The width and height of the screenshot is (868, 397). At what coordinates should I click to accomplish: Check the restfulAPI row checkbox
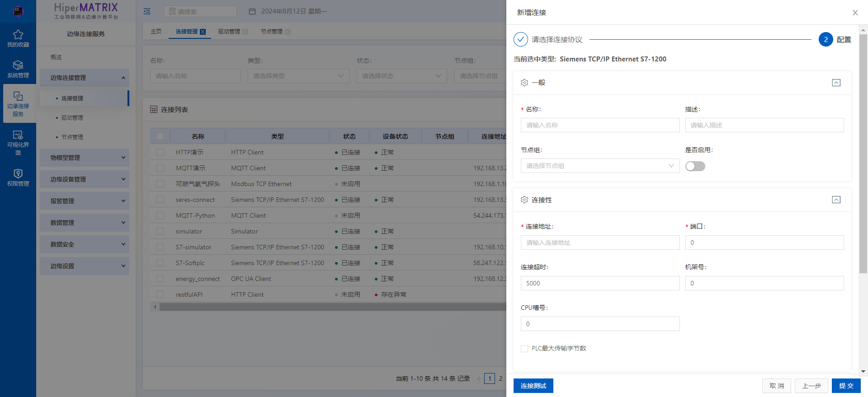pyautogui.click(x=160, y=294)
